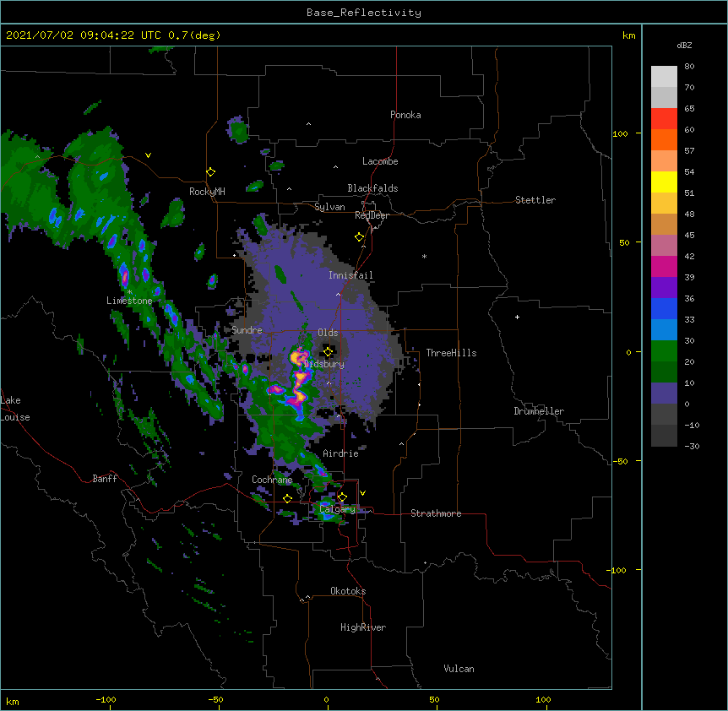Click the Lacombe city label
Image resolution: width=728 pixels, height=711 pixels.
[380, 161]
